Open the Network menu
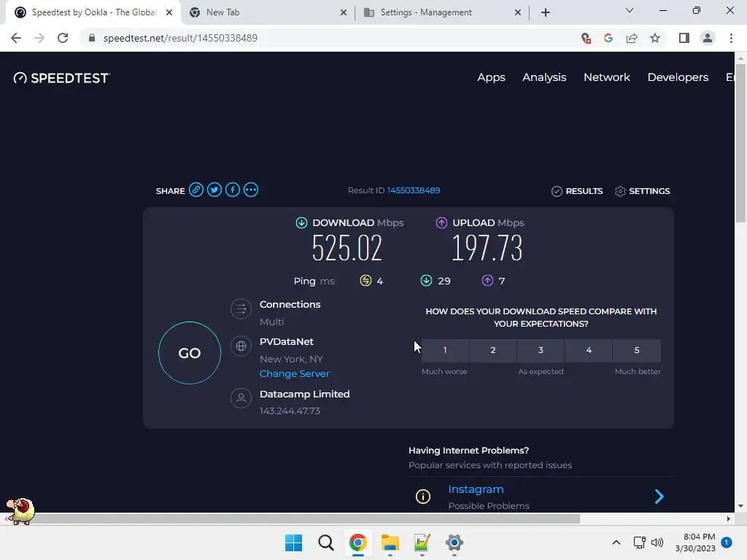The width and height of the screenshot is (747, 560). pyautogui.click(x=606, y=77)
